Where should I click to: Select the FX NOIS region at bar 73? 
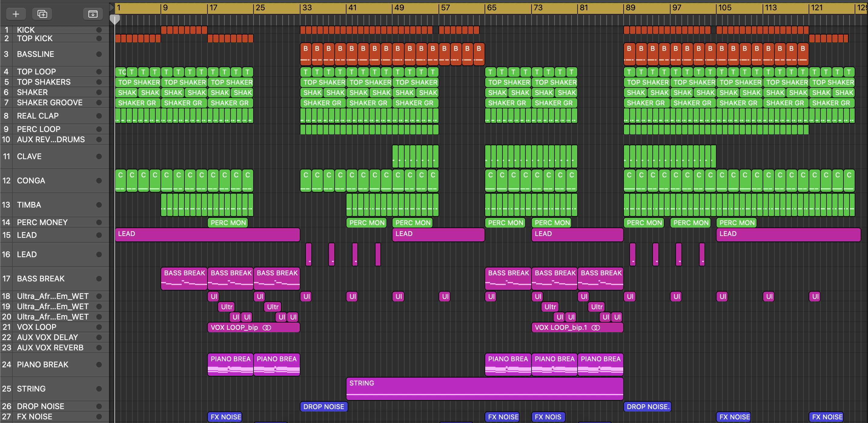pyautogui.click(x=548, y=417)
